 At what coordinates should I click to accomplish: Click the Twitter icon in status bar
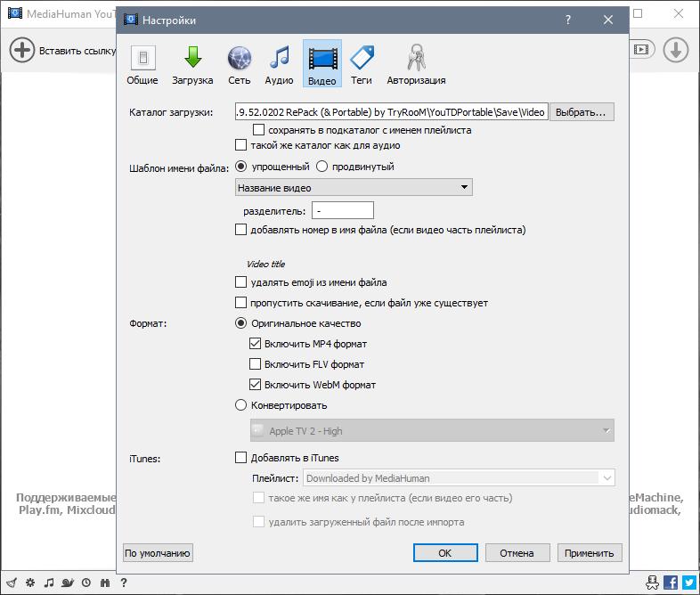tap(688, 583)
